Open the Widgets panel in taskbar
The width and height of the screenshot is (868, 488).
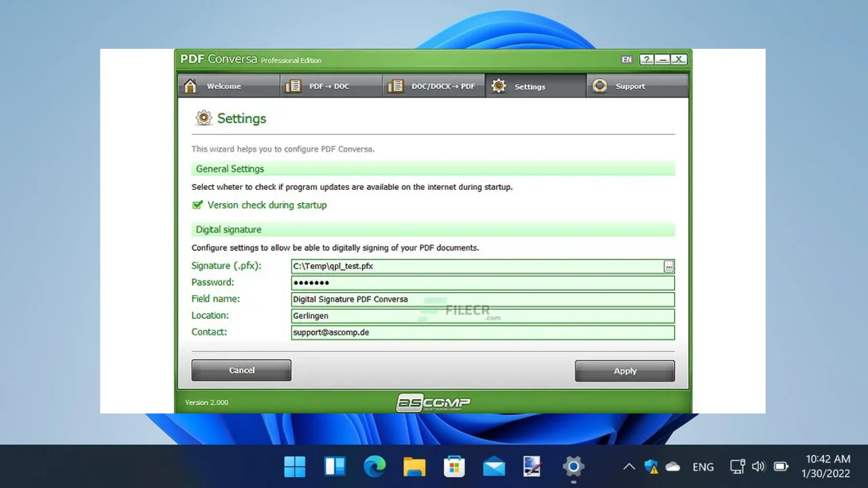click(335, 466)
